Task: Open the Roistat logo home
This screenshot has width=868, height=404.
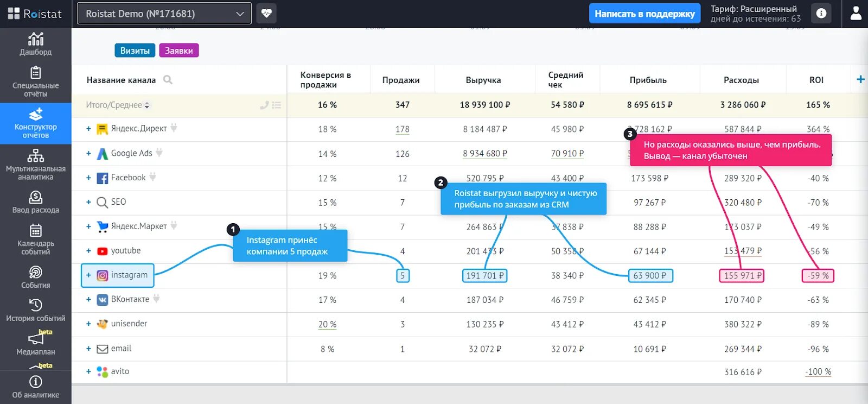Action: (x=35, y=14)
